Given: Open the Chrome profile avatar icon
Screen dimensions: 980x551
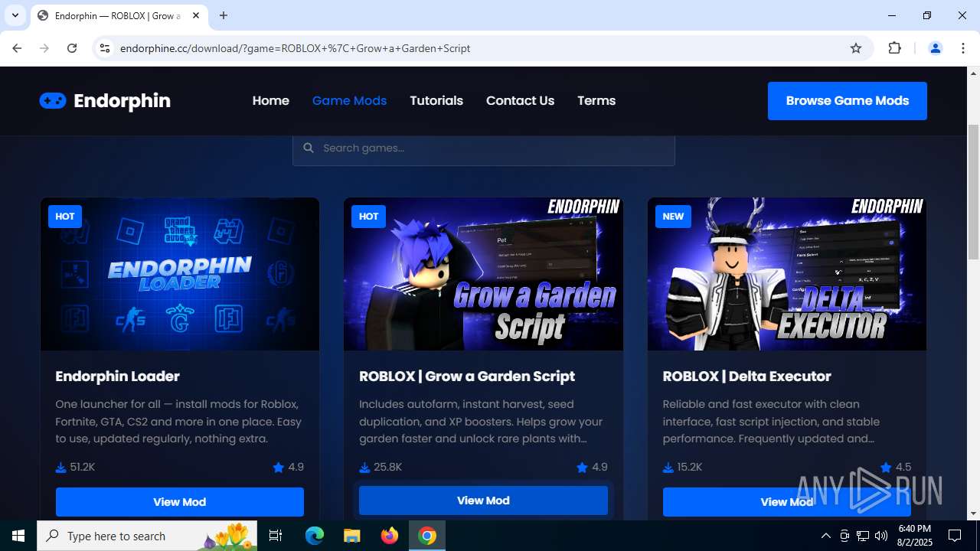Looking at the screenshot, I should click(x=935, y=48).
